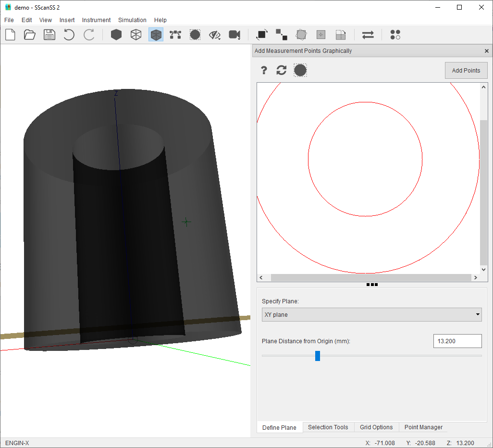Viewport: 493px width, 448px height.
Task: Switch to the Grid Options tab
Action: [x=376, y=427]
